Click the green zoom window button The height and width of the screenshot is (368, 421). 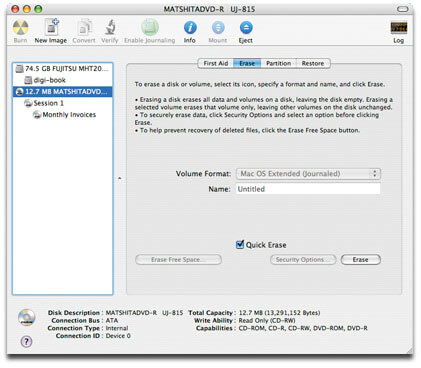[x=39, y=9]
